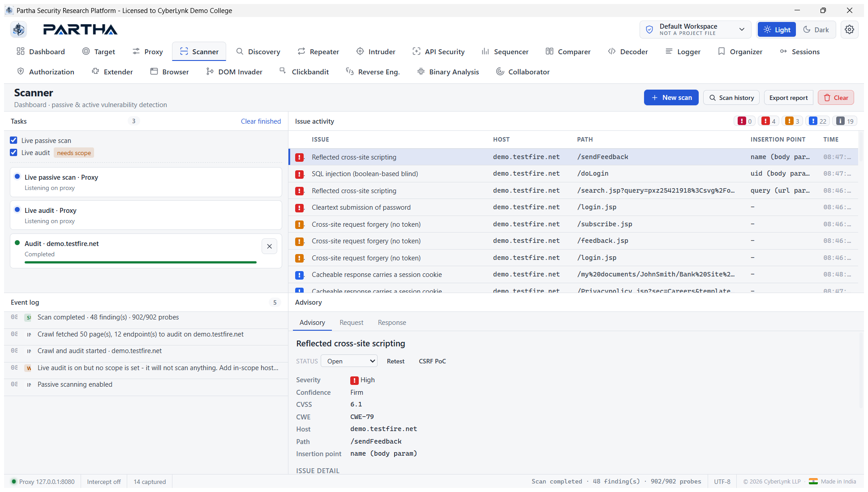
Task: Sort issues by the HOST column header
Action: 501,139
